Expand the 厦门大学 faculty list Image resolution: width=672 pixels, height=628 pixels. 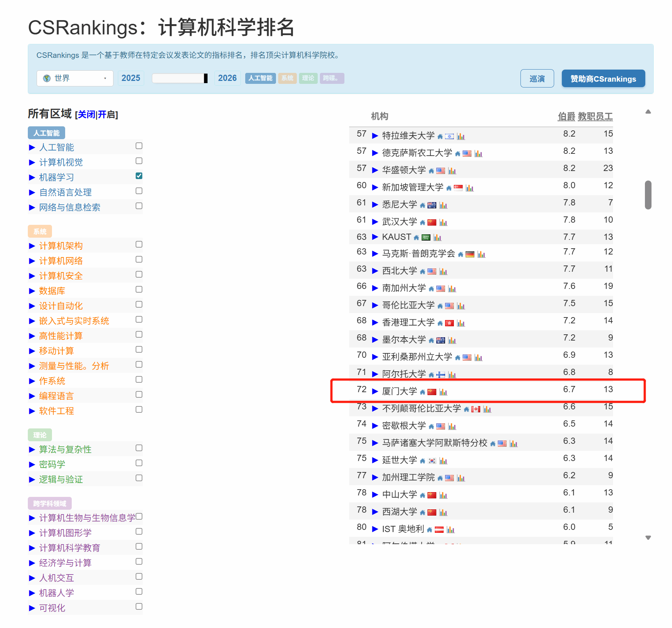(x=375, y=391)
